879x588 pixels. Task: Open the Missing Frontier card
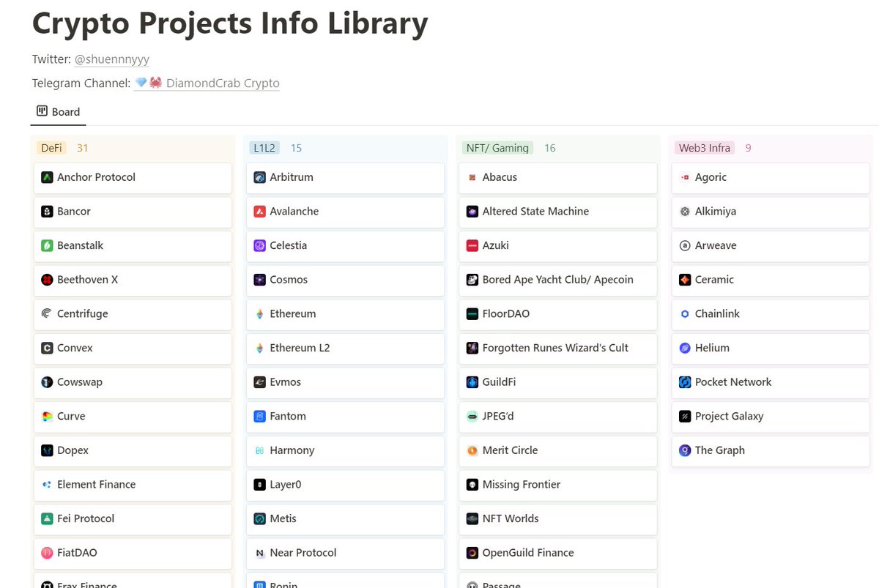(557, 485)
